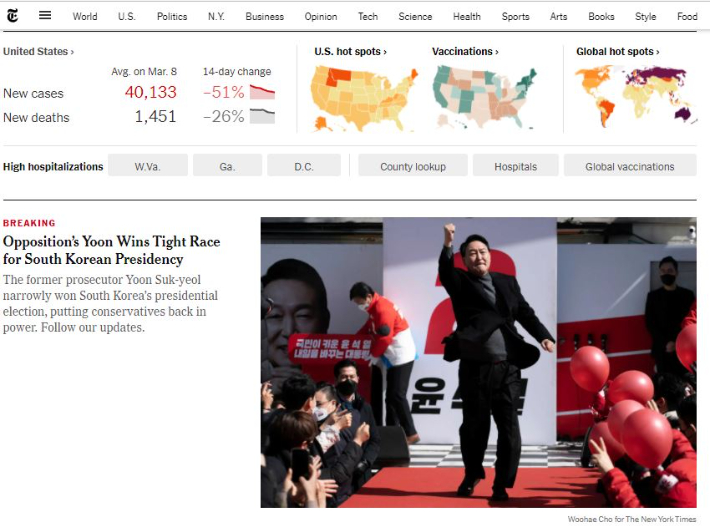Expand the Vaccinations heading chevron
The image size is (710, 526).
pyautogui.click(x=465, y=52)
